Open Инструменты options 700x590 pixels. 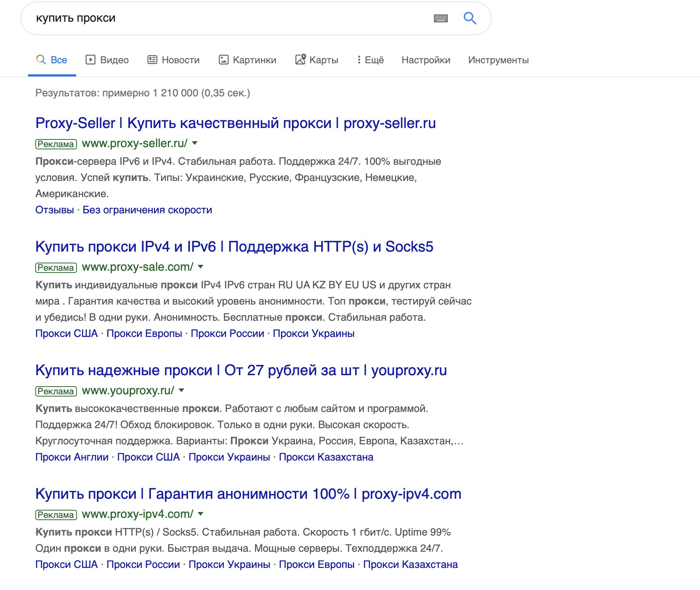coord(498,60)
